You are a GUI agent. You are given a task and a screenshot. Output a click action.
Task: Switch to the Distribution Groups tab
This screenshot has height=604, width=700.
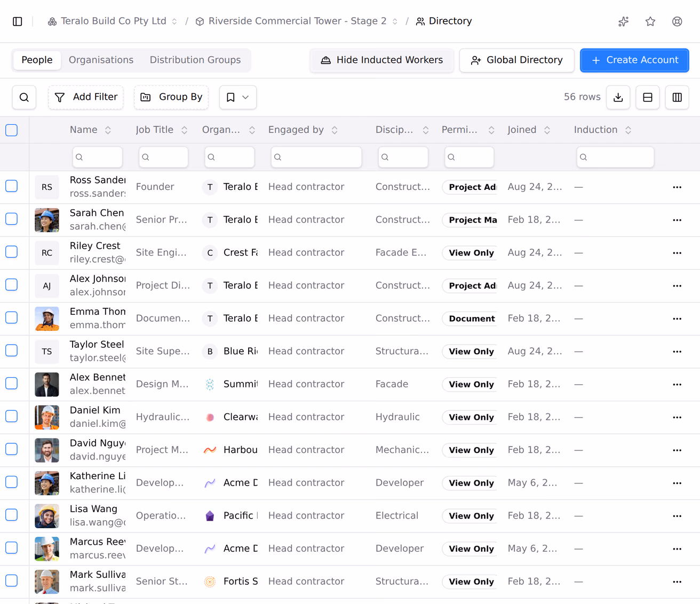[195, 60]
